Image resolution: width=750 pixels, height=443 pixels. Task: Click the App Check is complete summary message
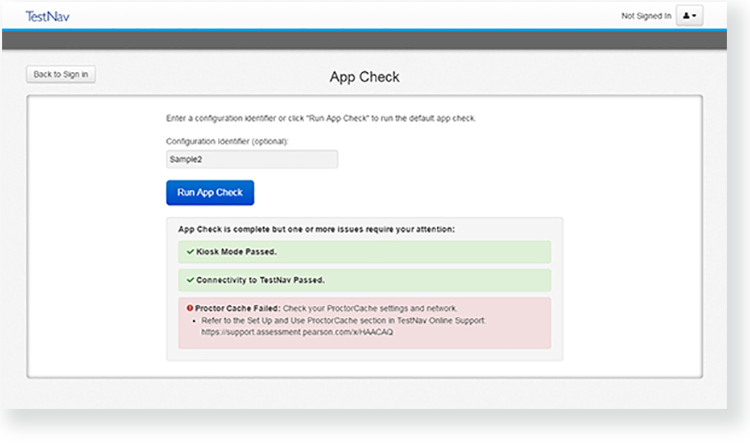click(316, 229)
